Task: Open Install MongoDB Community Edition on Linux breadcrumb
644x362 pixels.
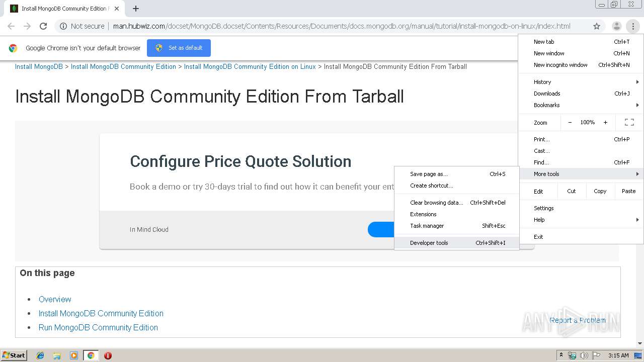Action: pos(250,66)
